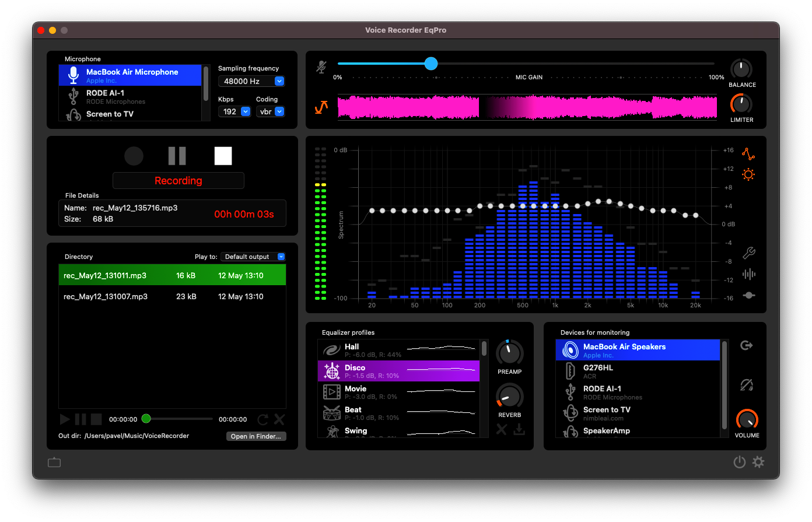Click the orange waveform mode icon
This screenshot has width=812, height=522.
(x=321, y=107)
